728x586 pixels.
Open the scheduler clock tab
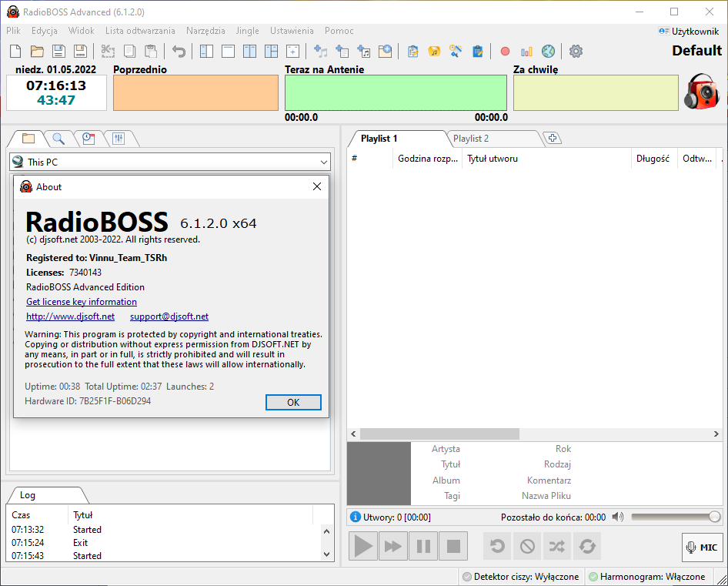88,139
